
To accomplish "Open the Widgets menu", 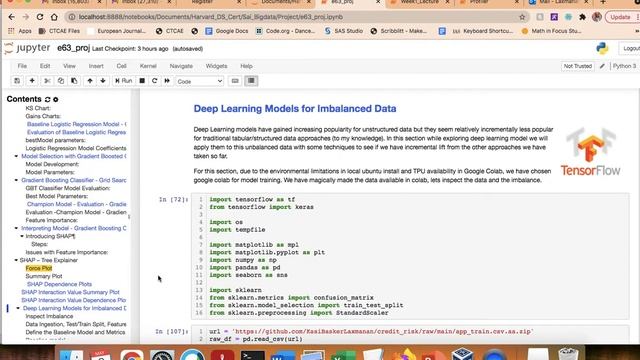I will coord(216,66).
